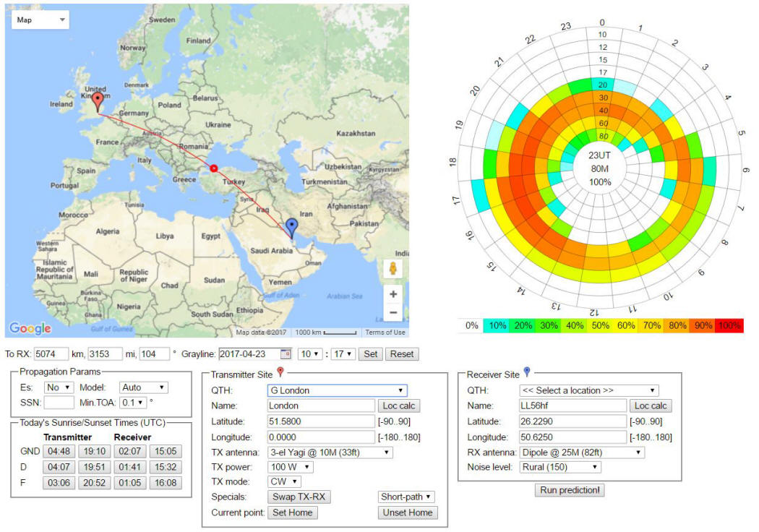Click Terms of Use link on map
The image size is (759, 532).
(x=385, y=332)
